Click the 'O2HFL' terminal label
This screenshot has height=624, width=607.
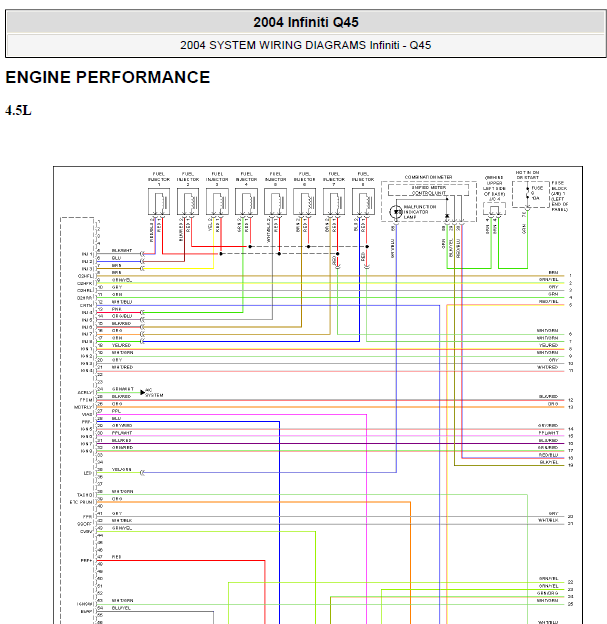pos(86,276)
